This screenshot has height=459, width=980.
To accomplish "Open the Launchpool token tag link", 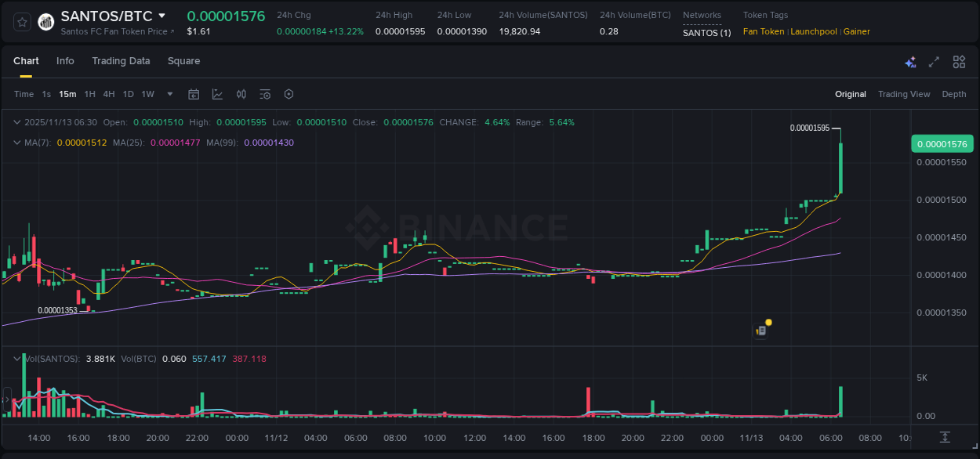I will pos(814,31).
